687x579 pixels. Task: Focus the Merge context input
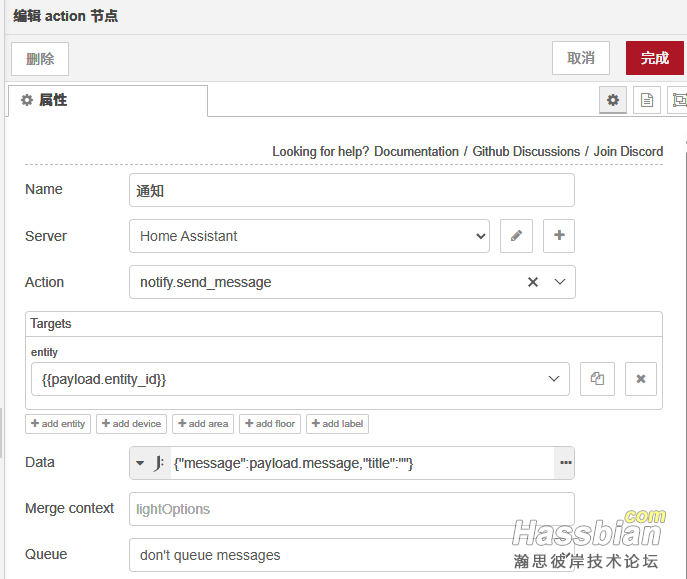pyautogui.click(x=352, y=509)
